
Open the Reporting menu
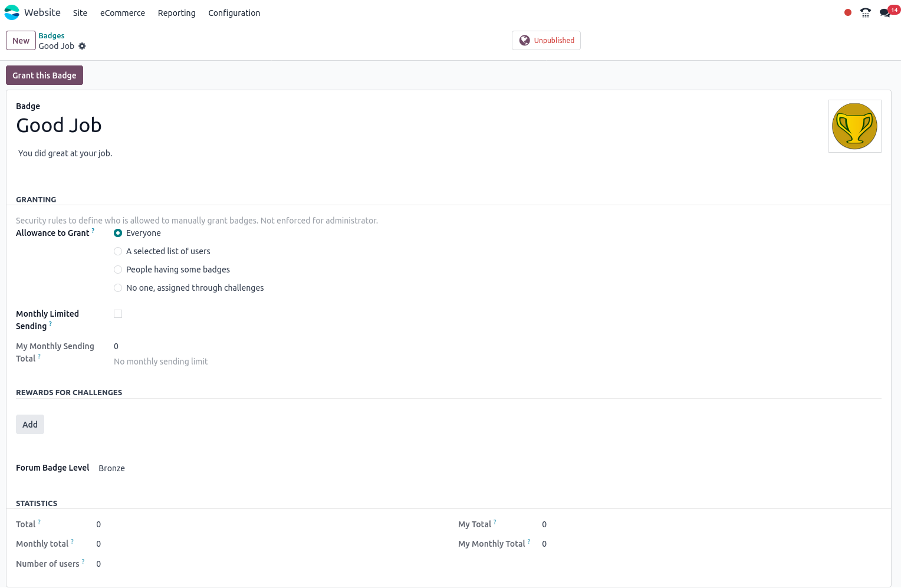[x=176, y=13]
